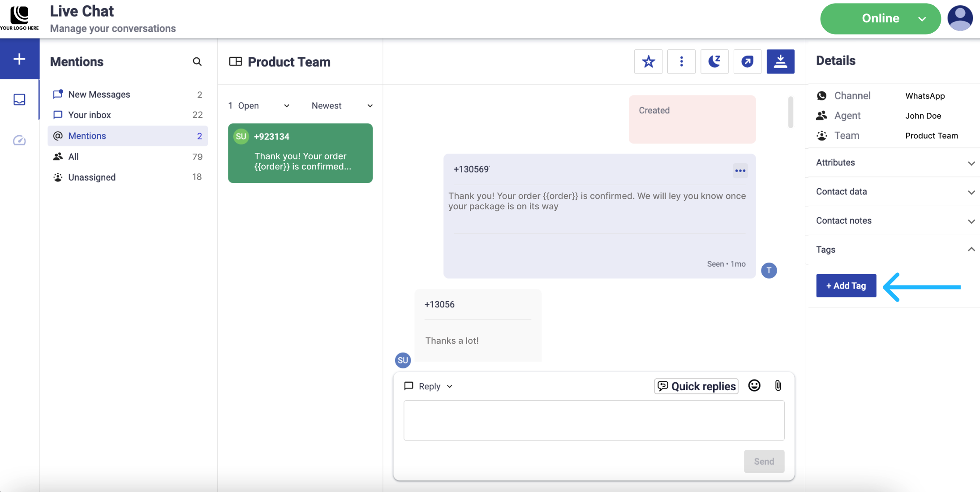
Task: Open the dashboard gauge sidebar icon
Action: [19, 140]
